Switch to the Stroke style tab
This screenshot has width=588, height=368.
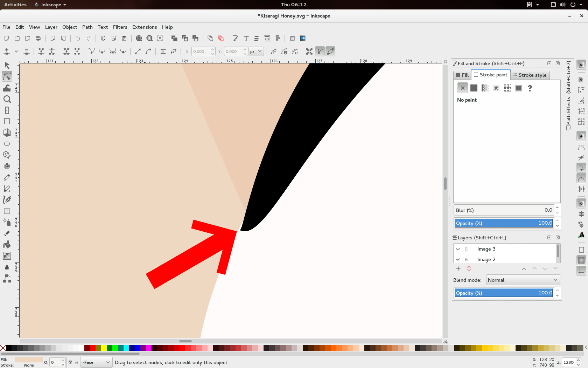click(530, 75)
